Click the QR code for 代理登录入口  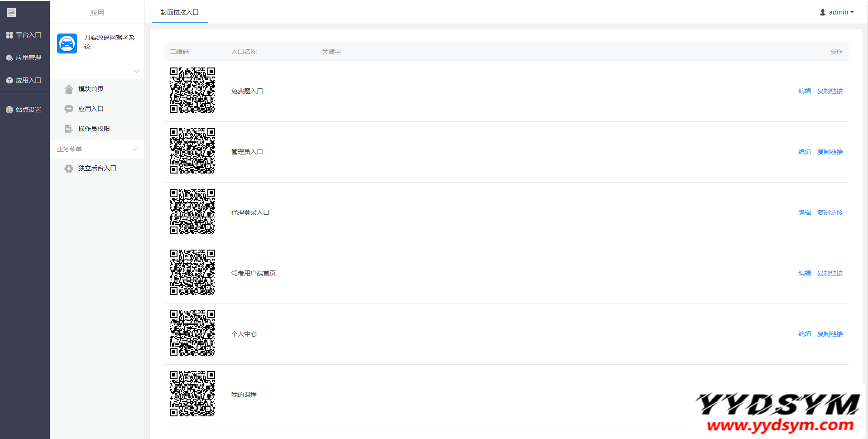(x=192, y=212)
